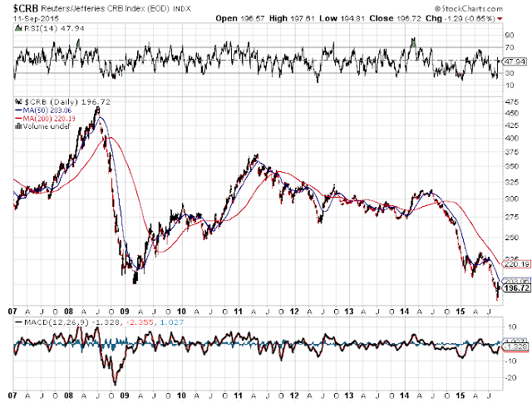532x403 pixels.
Task: Click the red 220.19 tag on price axis
Action: click(515, 264)
